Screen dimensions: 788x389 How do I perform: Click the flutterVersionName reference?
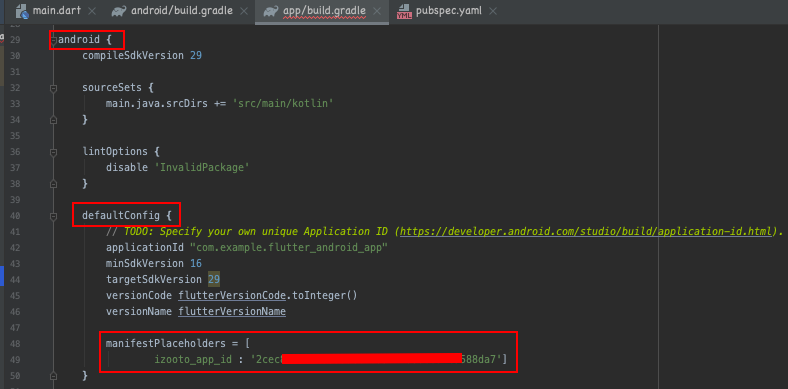232,312
